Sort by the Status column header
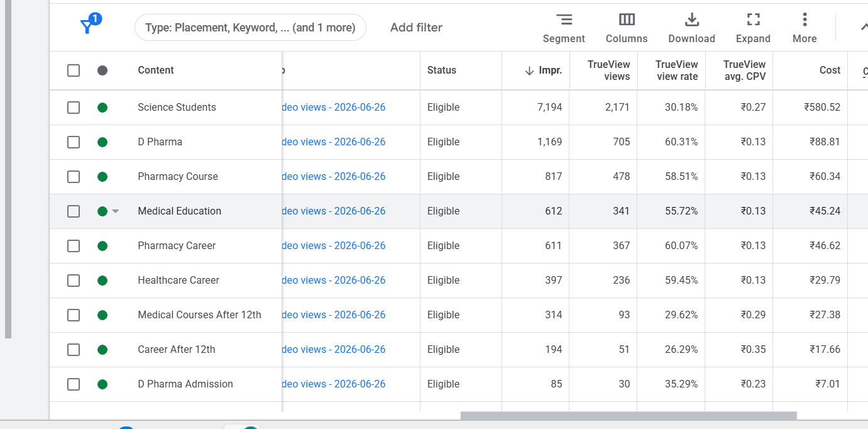 [442, 70]
